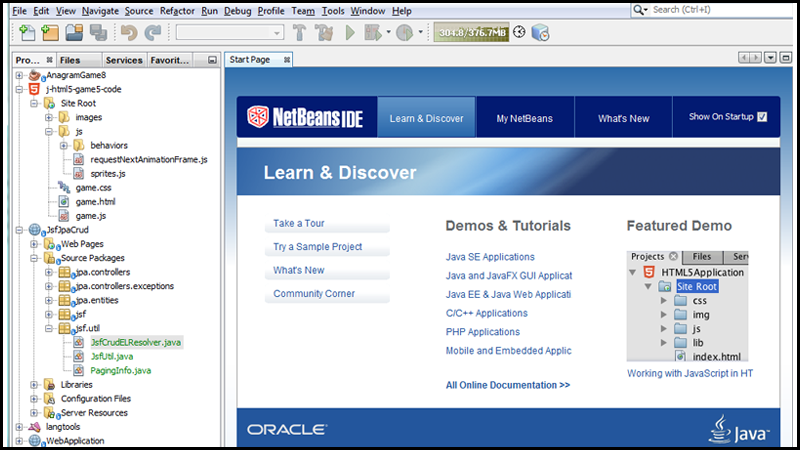Viewport: 800px width, 450px height.
Task: Switch to the Files tab
Action: pos(78,60)
